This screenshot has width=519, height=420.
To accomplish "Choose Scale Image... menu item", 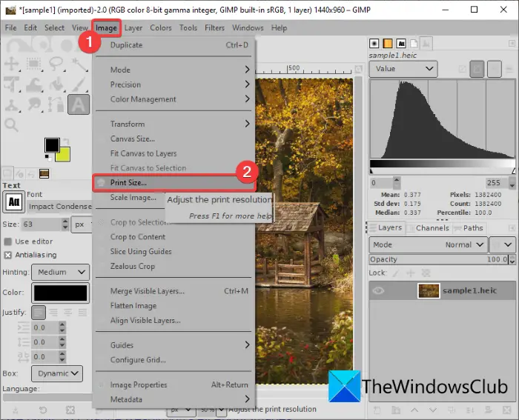I will tap(133, 198).
